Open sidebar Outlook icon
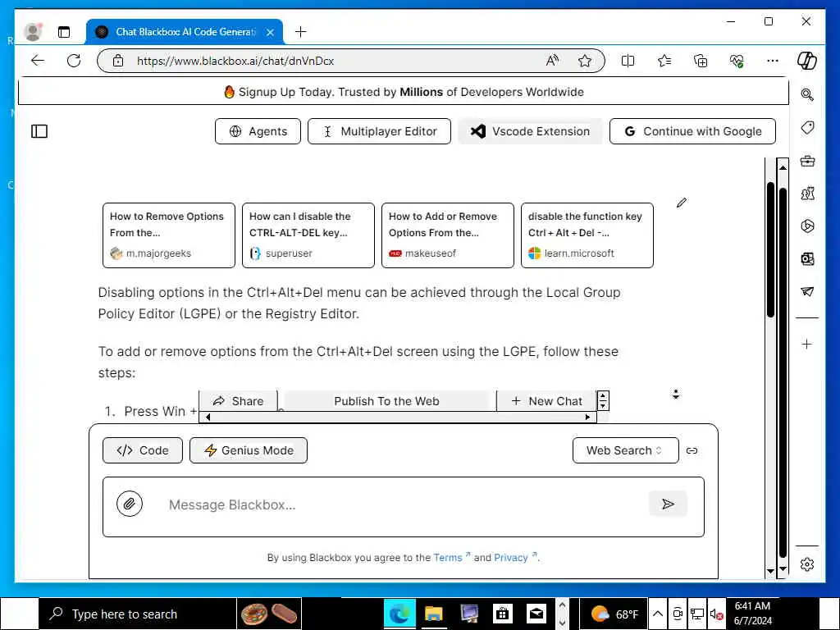Image resolution: width=840 pixels, height=630 pixels. (x=807, y=259)
